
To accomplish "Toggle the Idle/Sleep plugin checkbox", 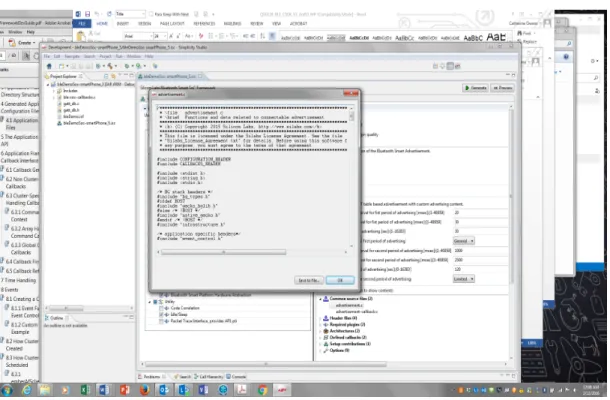I will point(161,314).
